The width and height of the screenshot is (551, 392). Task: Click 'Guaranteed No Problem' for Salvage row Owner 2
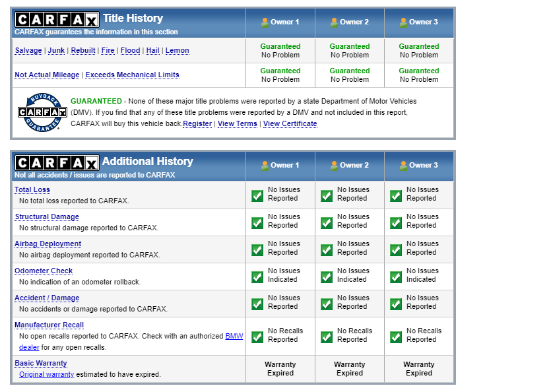(350, 51)
